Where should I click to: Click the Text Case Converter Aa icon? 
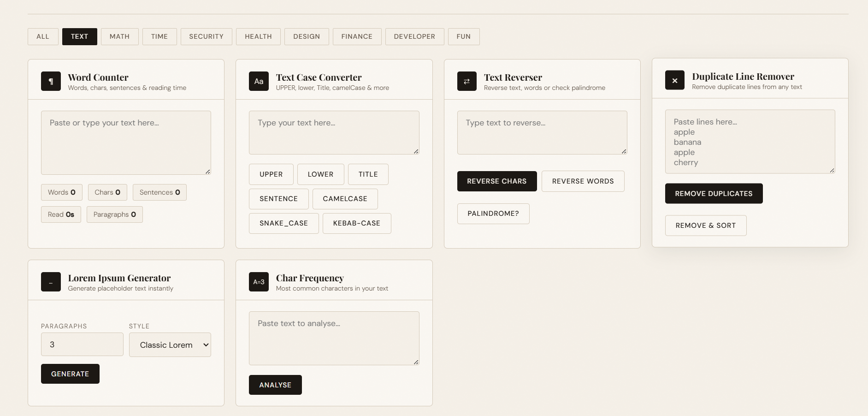(259, 81)
